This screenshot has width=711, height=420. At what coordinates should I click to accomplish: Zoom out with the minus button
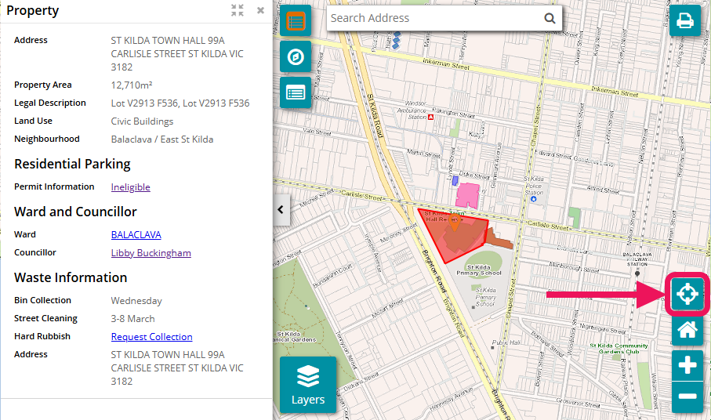(x=687, y=397)
